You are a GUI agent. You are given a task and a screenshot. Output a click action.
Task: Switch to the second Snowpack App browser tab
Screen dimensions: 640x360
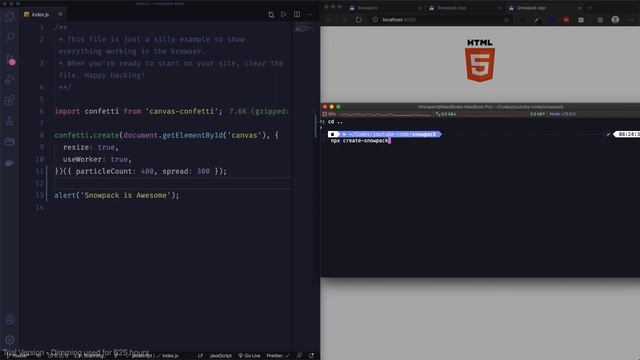(464, 8)
